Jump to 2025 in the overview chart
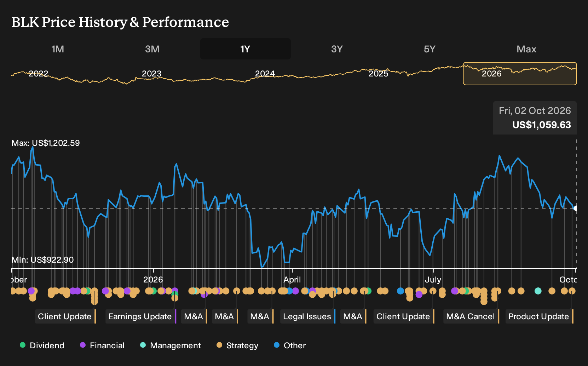This screenshot has height=366, width=588. pos(378,74)
